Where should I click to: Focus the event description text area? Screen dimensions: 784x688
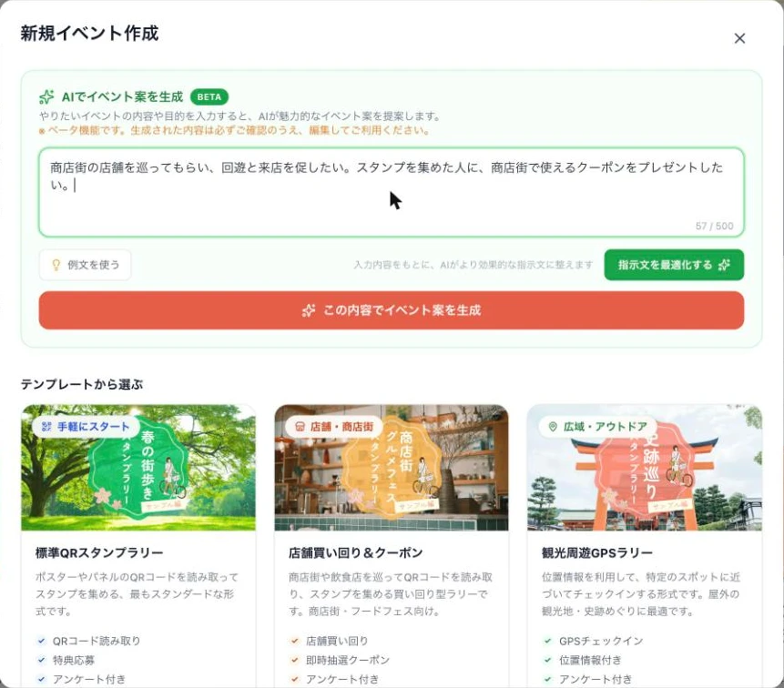pos(392,192)
